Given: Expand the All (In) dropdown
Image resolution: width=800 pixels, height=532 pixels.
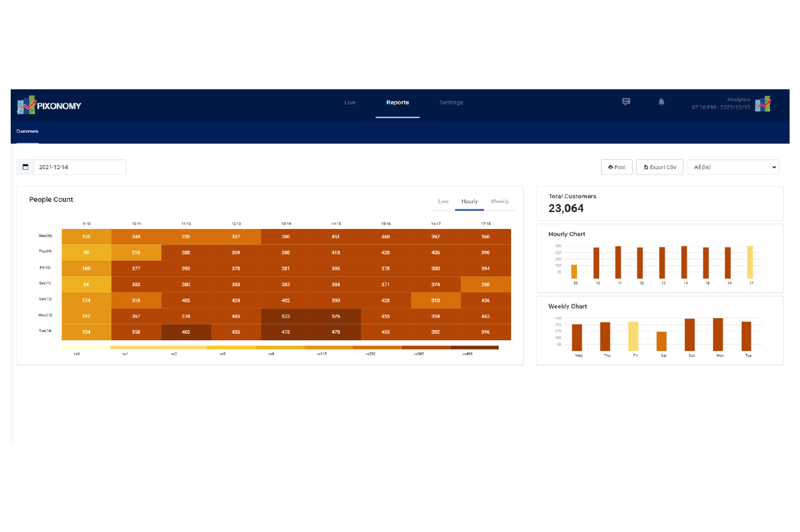Looking at the screenshot, I should pyautogui.click(x=733, y=167).
